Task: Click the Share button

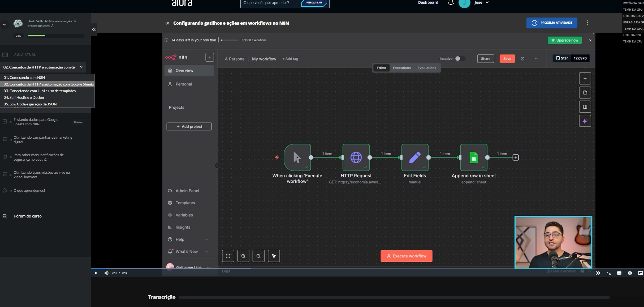Action: pos(486,59)
